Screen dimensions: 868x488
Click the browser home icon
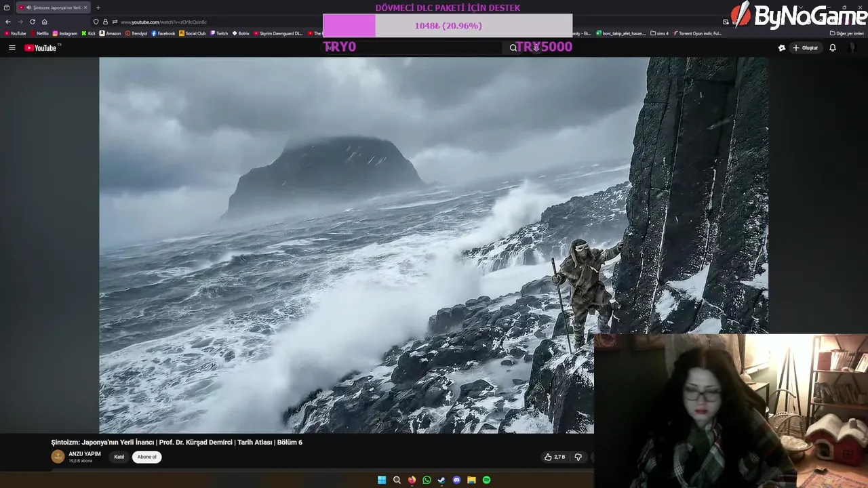(x=45, y=22)
